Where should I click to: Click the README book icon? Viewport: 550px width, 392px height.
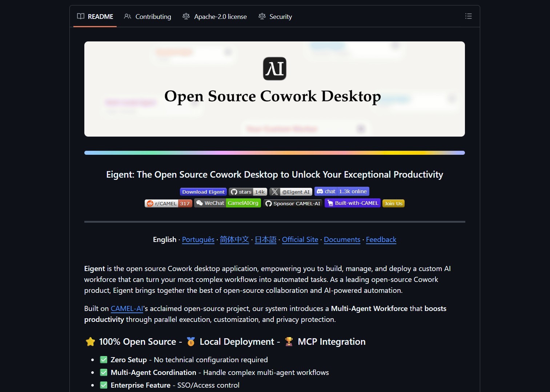(81, 16)
